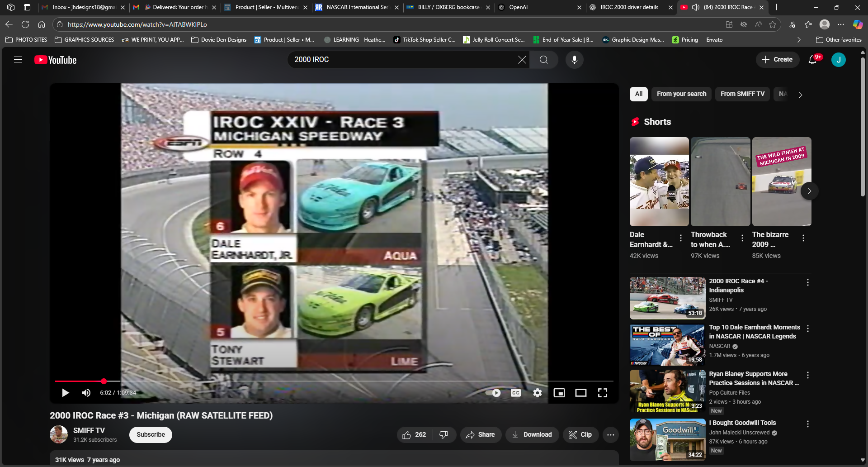Select the All filter chip
This screenshot has height=467, width=868.
[x=639, y=94]
